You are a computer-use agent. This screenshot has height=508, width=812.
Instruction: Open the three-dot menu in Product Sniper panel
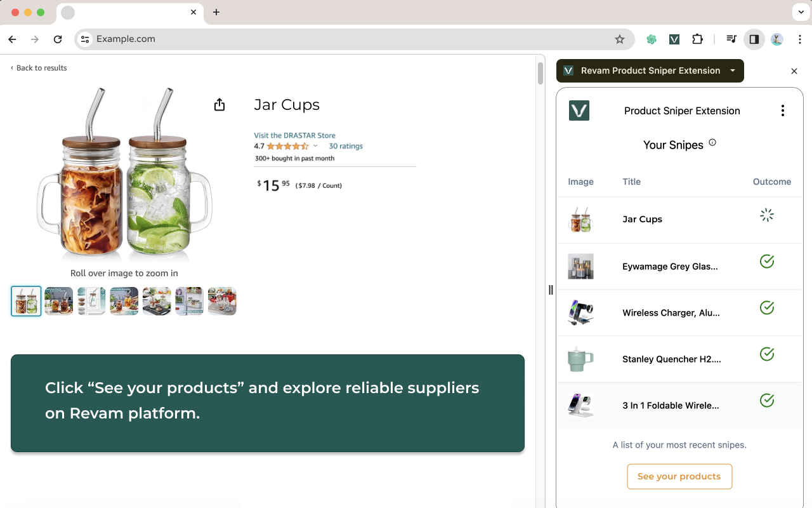click(783, 110)
